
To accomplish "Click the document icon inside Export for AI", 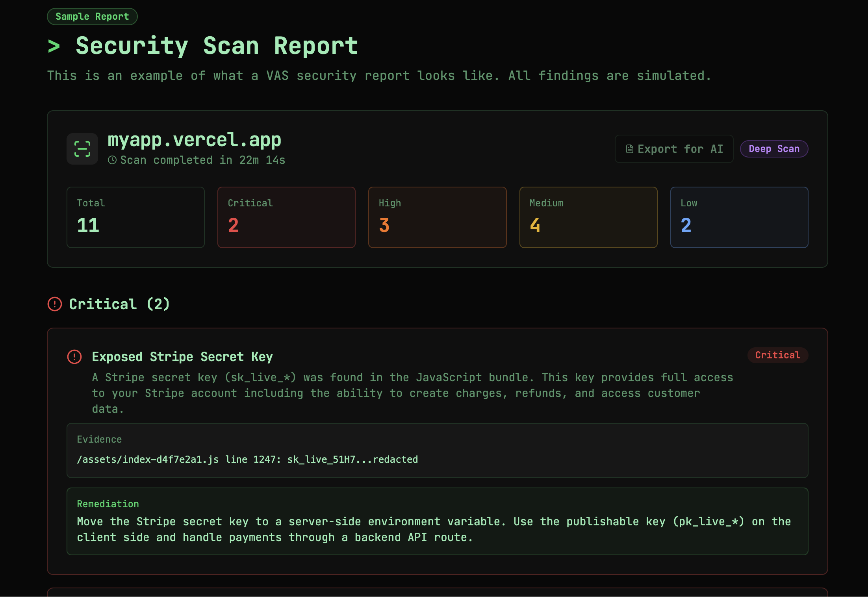I will [x=630, y=149].
